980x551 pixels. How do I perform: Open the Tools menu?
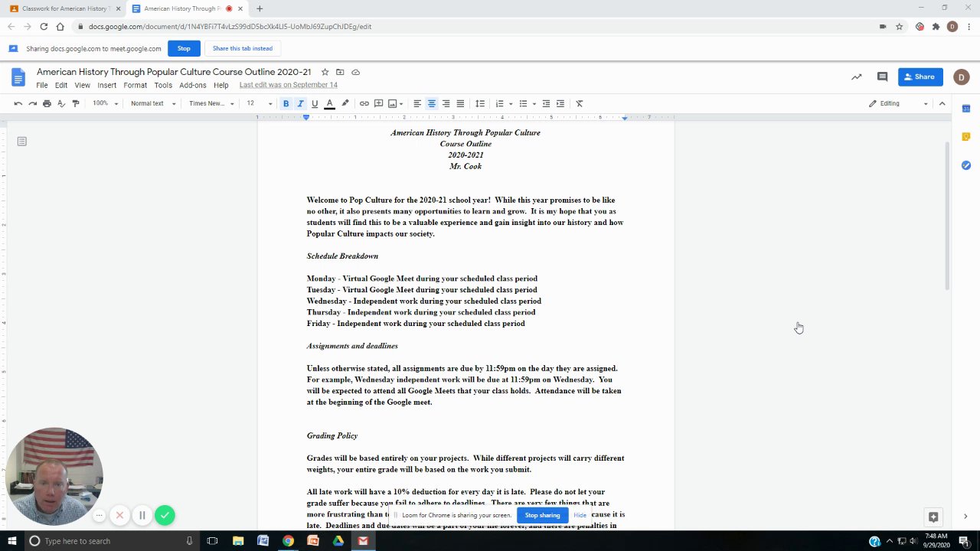[163, 85]
